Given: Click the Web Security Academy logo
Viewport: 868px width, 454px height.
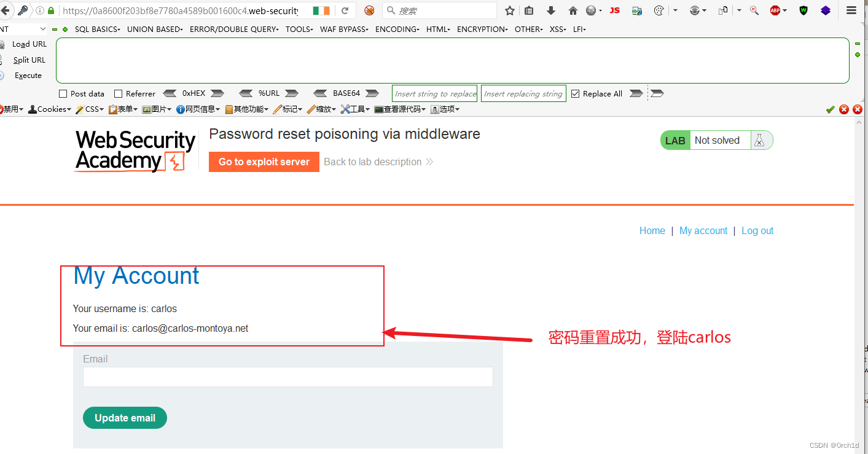Looking at the screenshot, I should pyautogui.click(x=135, y=151).
